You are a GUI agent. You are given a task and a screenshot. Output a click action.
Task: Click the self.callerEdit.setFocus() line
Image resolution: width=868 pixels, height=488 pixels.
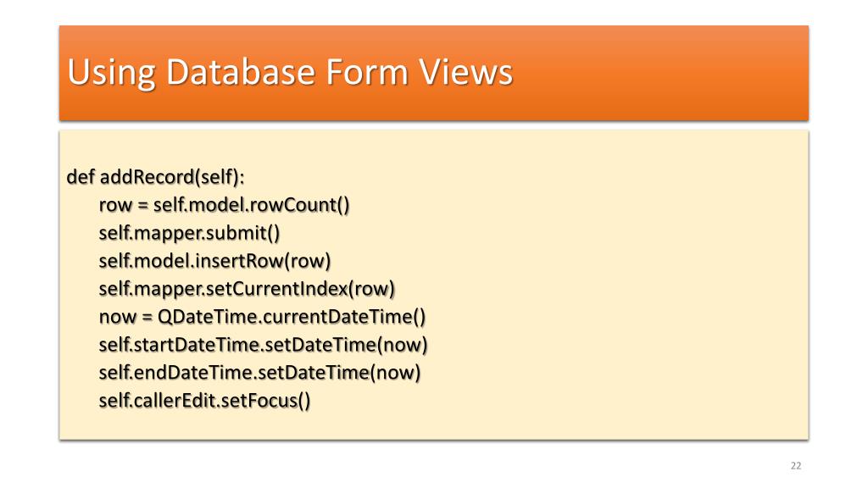tap(205, 401)
